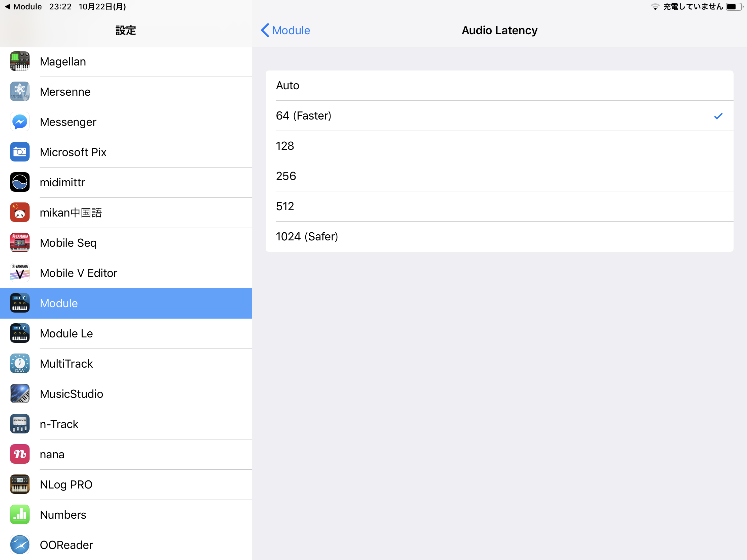Select 1024 (Safer) latency option
Viewport: 747px width, 560px height.
coord(499,237)
